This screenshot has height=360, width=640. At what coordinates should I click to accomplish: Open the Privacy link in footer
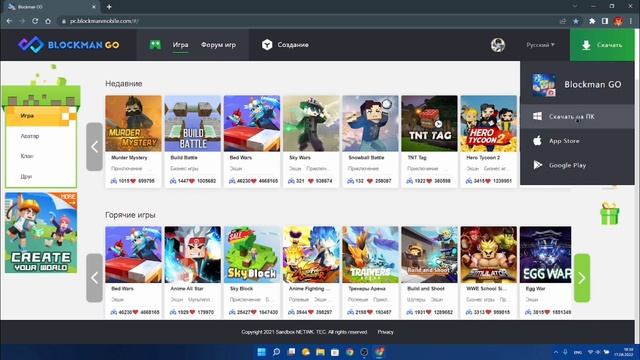(x=385, y=332)
